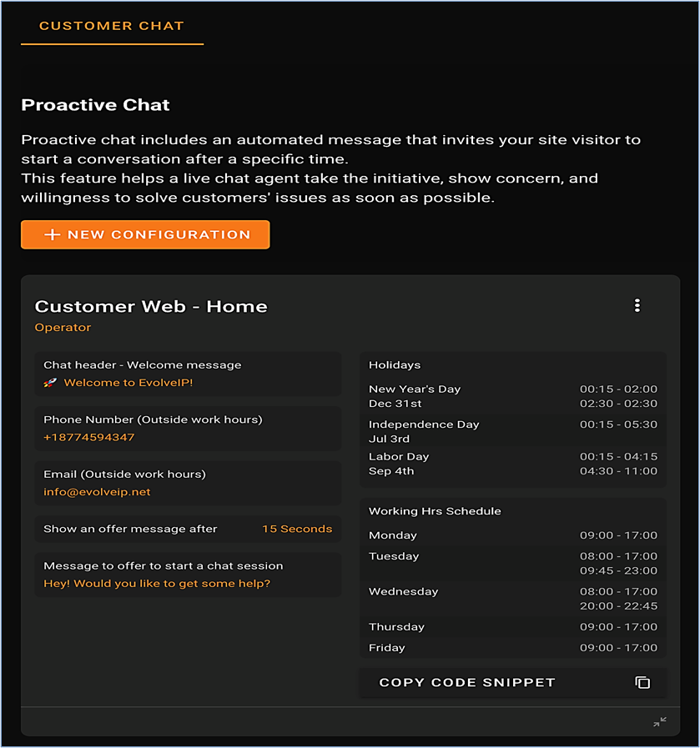Click the Proactive Chat heading
The image size is (700, 748).
tap(95, 105)
